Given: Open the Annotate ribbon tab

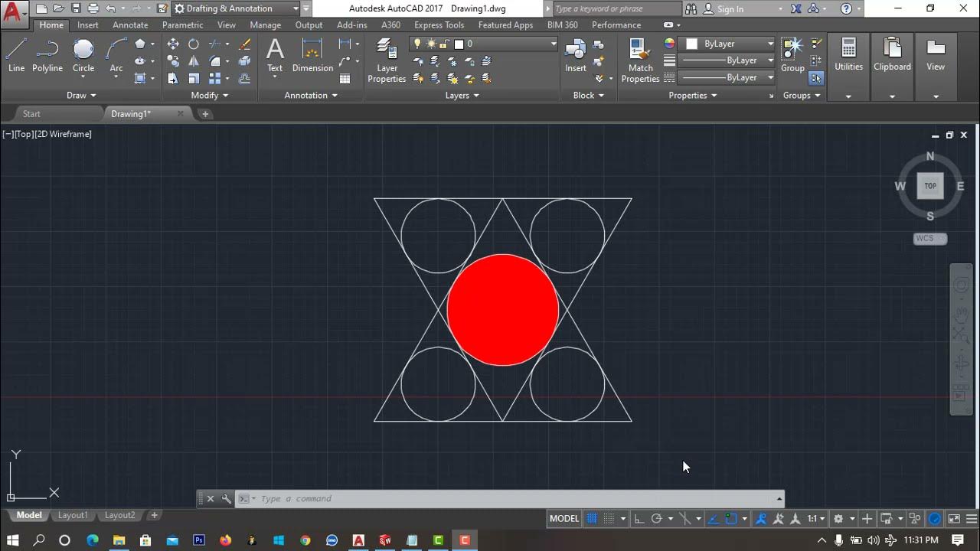Looking at the screenshot, I should [130, 24].
